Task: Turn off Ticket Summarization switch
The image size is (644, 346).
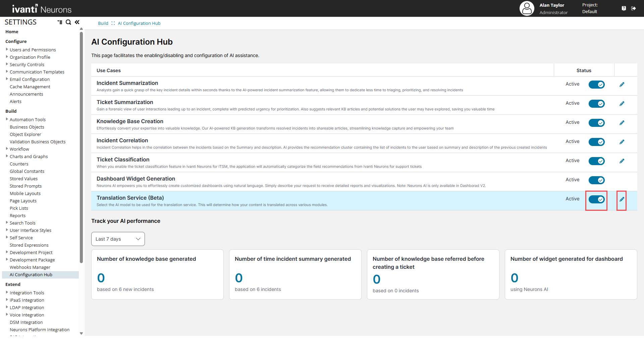Action: [597, 104]
